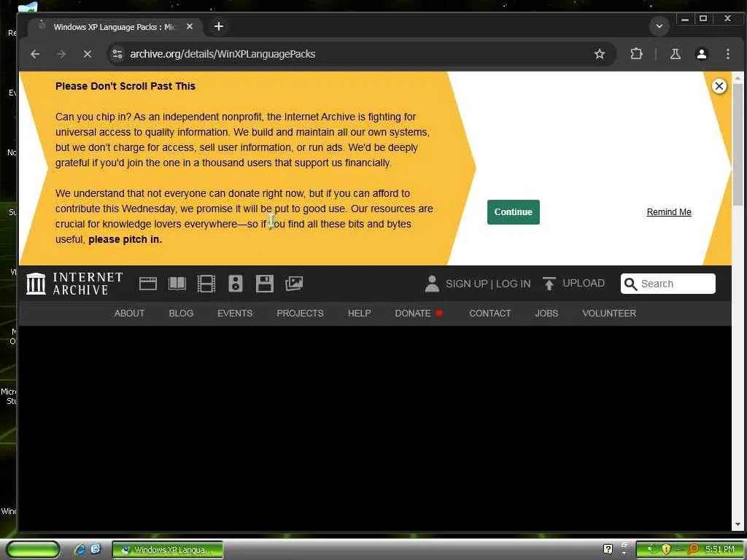
Task: Open the Software floppy disk icon
Action: click(264, 284)
